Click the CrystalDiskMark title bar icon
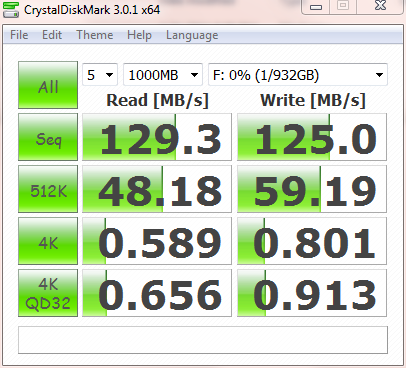 pyautogui.click(x=11, y=9)
